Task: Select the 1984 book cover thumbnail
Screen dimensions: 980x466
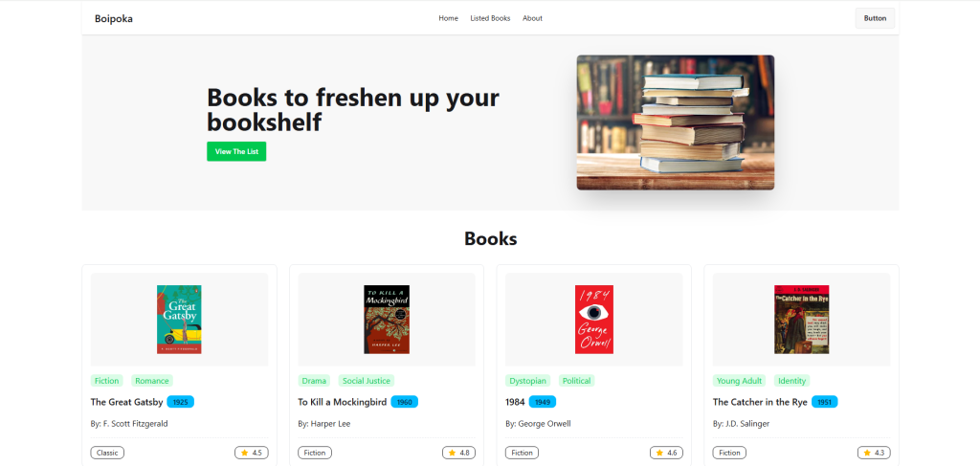Action: 593,320
